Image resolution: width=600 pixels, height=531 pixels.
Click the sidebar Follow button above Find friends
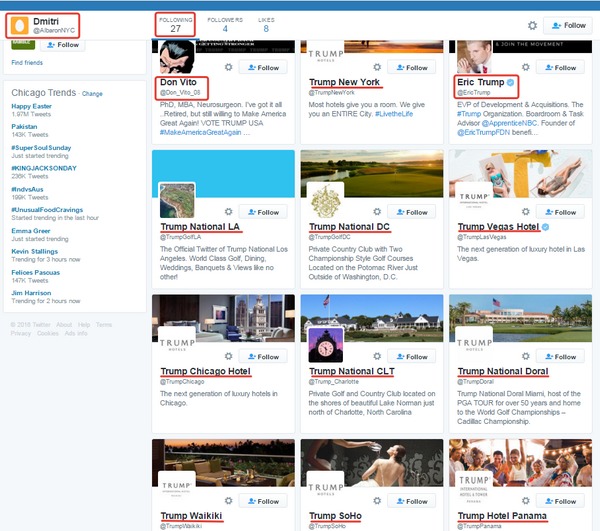(63, 45)
